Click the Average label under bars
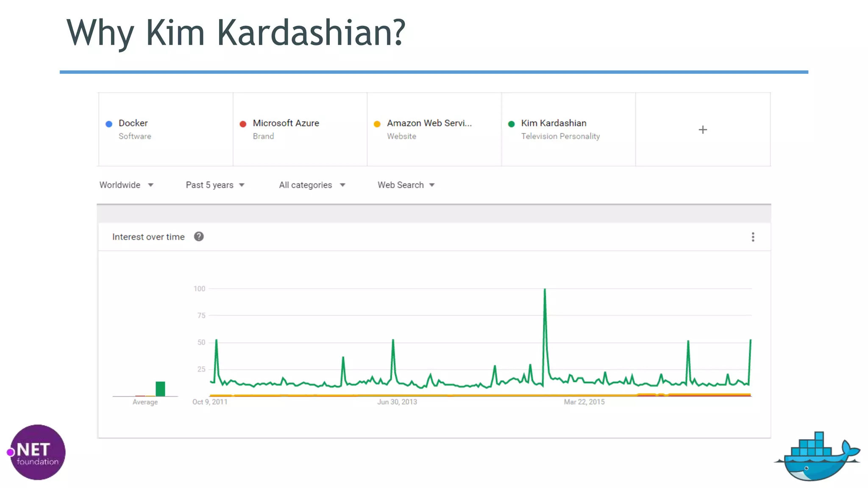This screenshot has width=868, height=488. click(x=145, y=402)
